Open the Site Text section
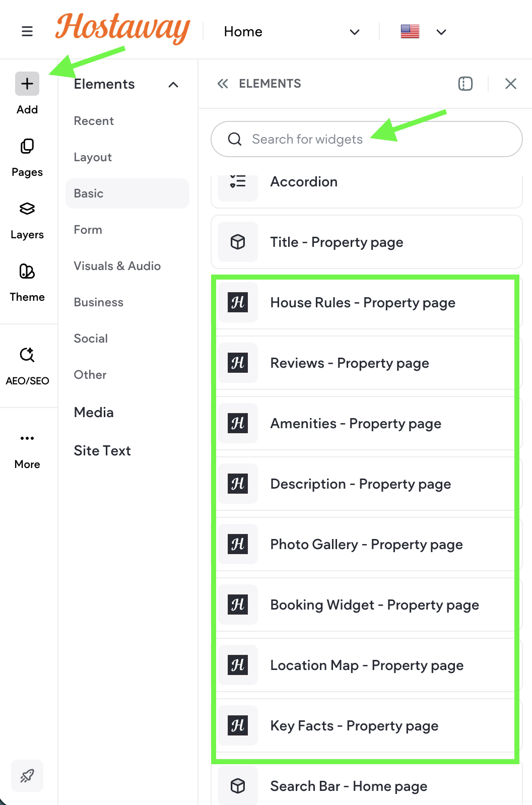 (102, 451)
